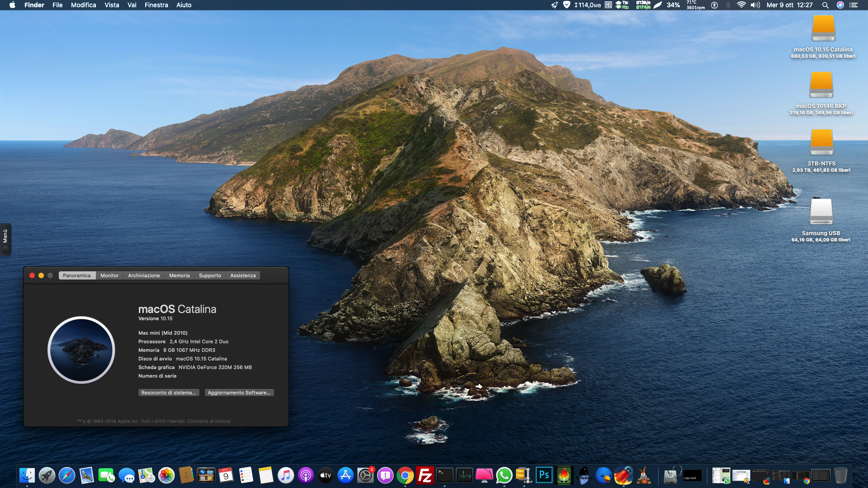Viewport: 868px width, 488px height.
Task: Open Safari in the dock
Action: pyautogui.click(x=67, y=475)
